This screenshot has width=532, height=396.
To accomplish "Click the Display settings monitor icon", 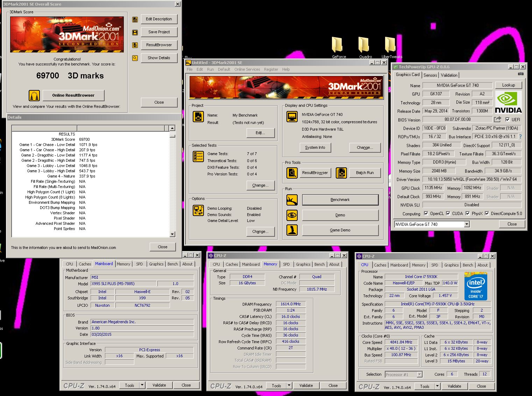I will pos(292,117).
